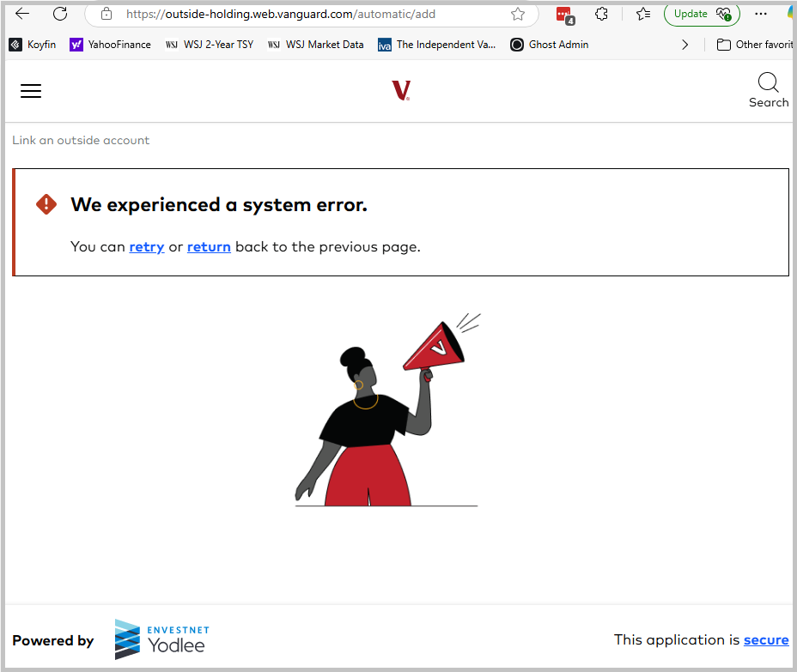Bookmark page with star icon
The image size is (797, 672).
[517, 15]
